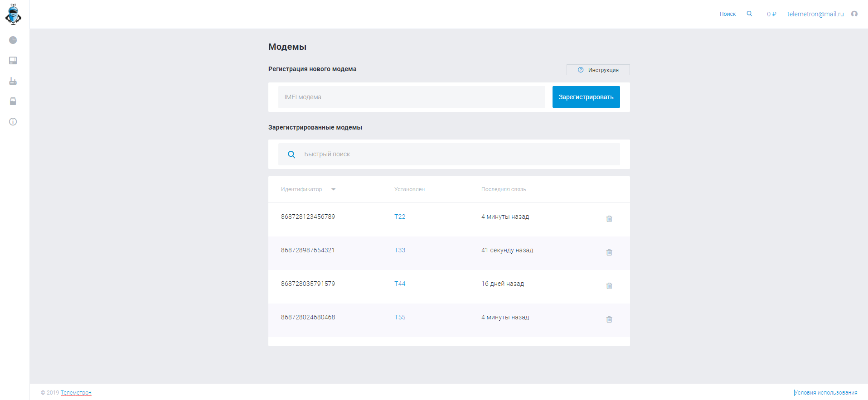Image resolution: width=868 pixels, height=400 pixels.
Task: Click the Инструкция help button
Action: 598,70
